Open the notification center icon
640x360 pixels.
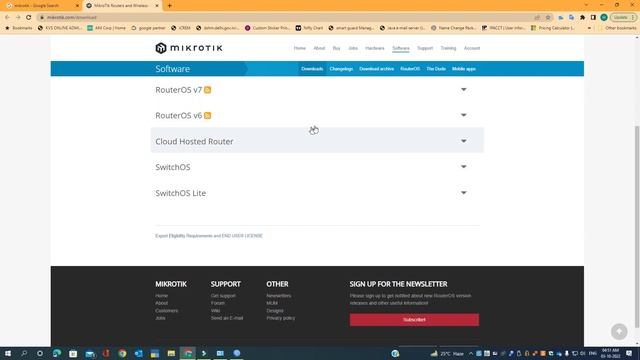pyautogui.click(x=629, y=353)
